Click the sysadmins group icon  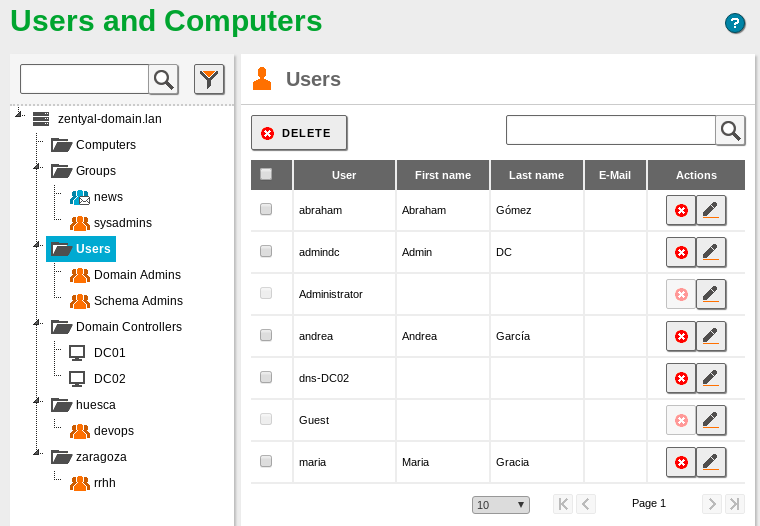click(79, 223)
